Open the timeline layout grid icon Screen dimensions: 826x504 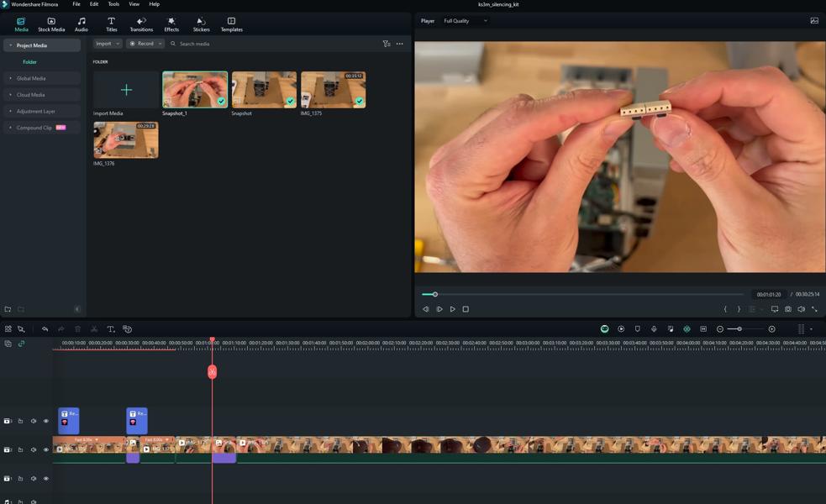[x=8, y=329]
